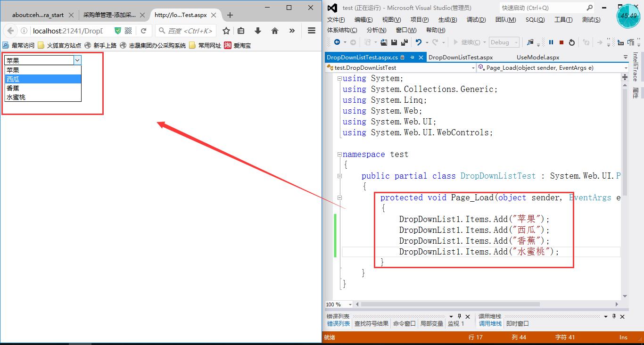
Task: Open the 工具(T) menu
Action: coord(563,19)
